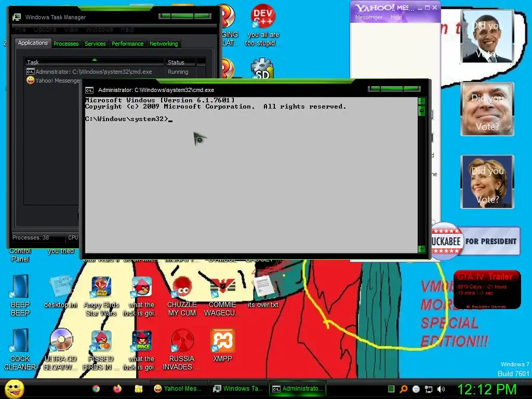The width and height of the screenshot is (532, 399).
Task: Launch Firefox from the taskbar
Action: [117, 389]
